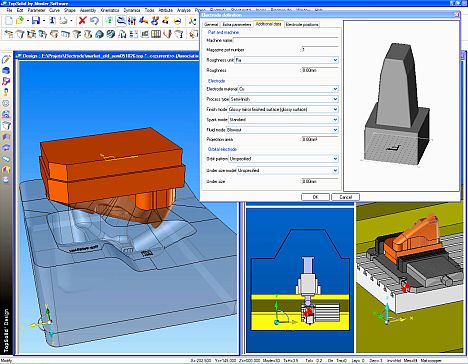Viewport: 468px width, 364px height.
Task: Select the pencil sketch tool in left sidebar
Action: tap(6, 60)
